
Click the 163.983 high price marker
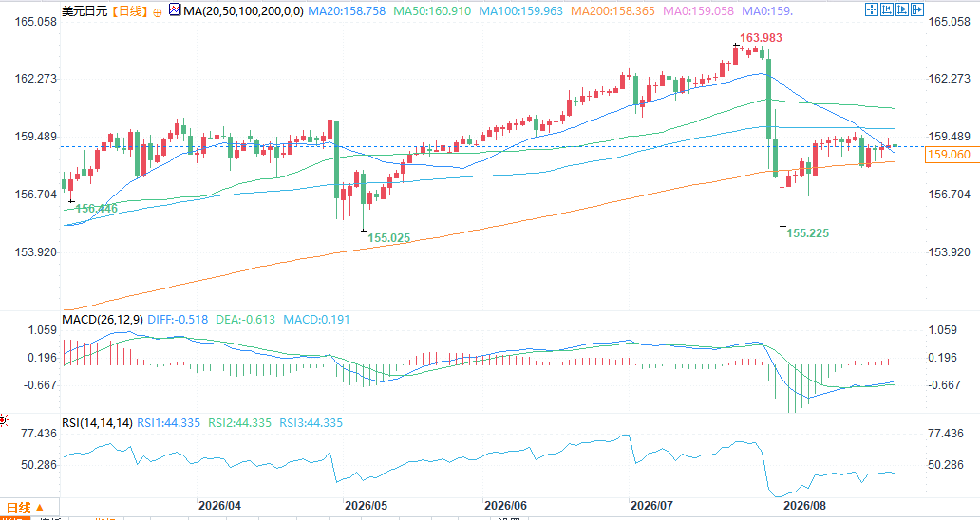[761, 38]
